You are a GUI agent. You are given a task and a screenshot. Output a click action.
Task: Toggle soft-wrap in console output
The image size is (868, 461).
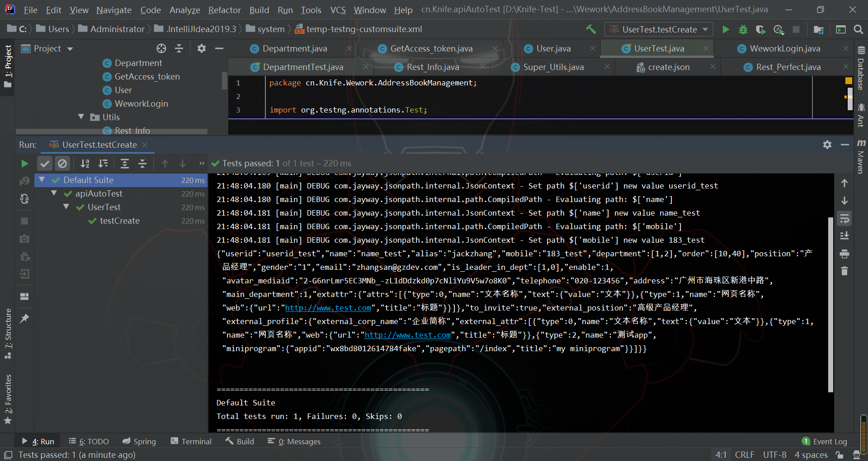(844, 219)
